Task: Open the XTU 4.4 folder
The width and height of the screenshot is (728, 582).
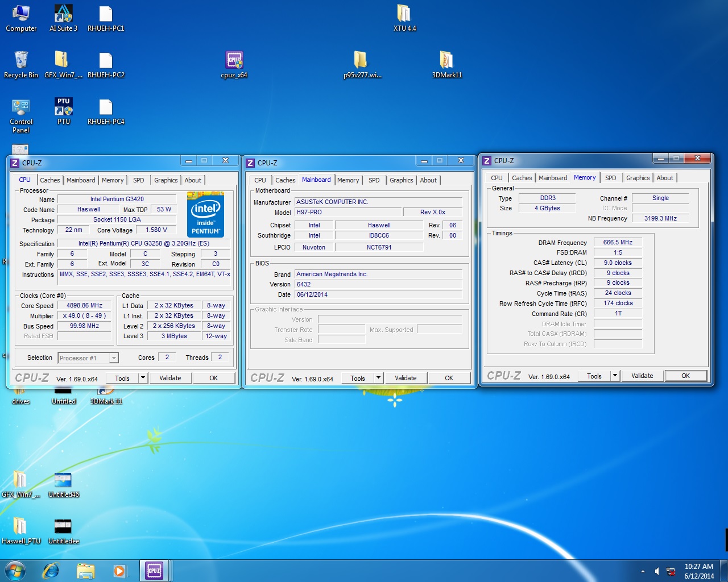Action: tap(404, 13)
